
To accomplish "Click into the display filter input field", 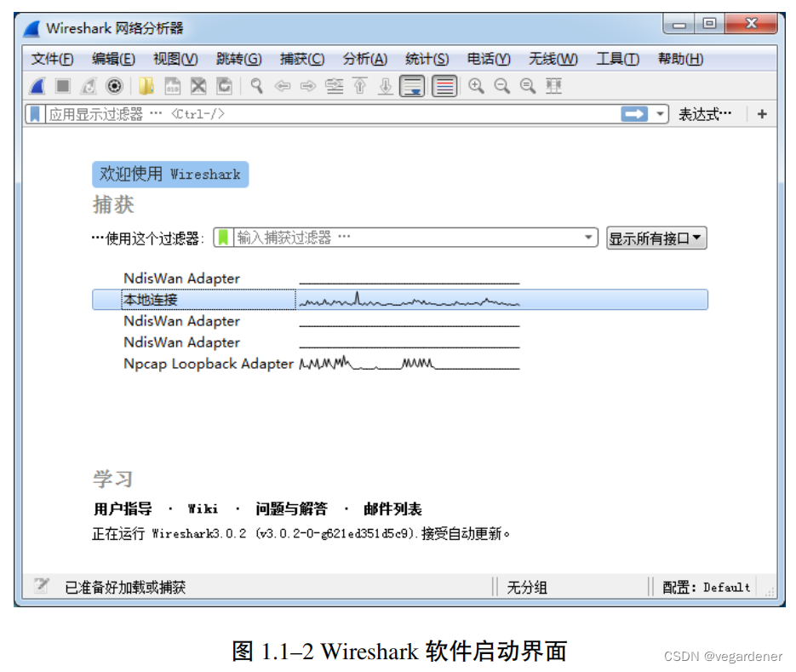I will pyautogui.click(x=333, y=114).
